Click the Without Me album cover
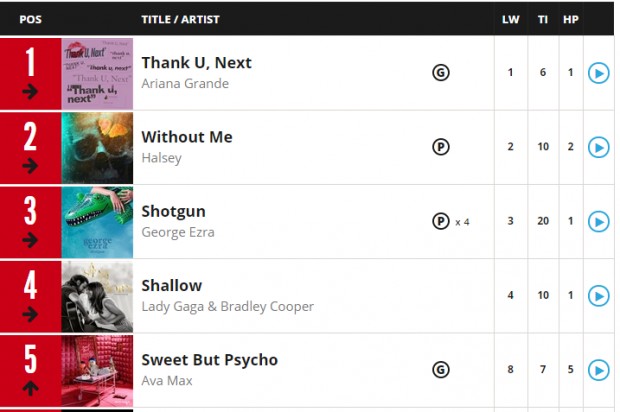620x412 pixels. 97,148
